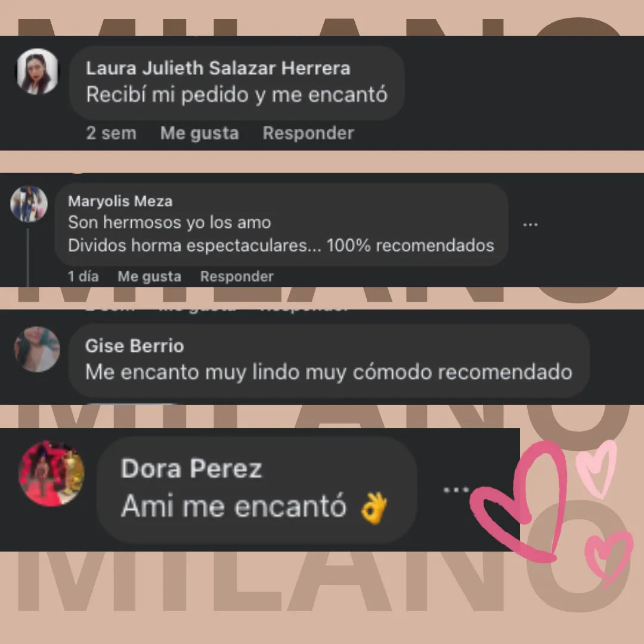This screenshot has height=644, width=644.
Task: Open Gise Berrio's profile photo
Action: [37, 349]
